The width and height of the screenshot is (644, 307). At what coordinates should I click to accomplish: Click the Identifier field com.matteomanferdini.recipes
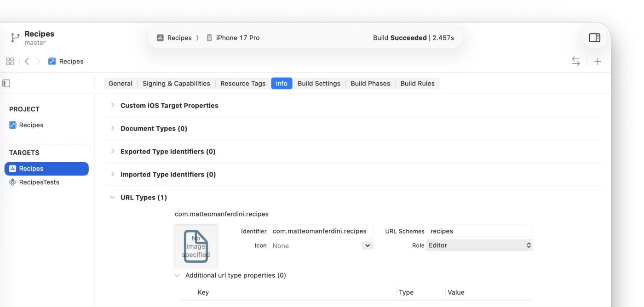click(321, 231)
